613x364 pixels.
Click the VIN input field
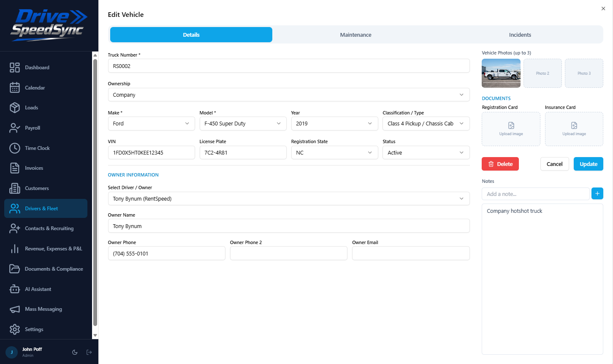point(152,152)
